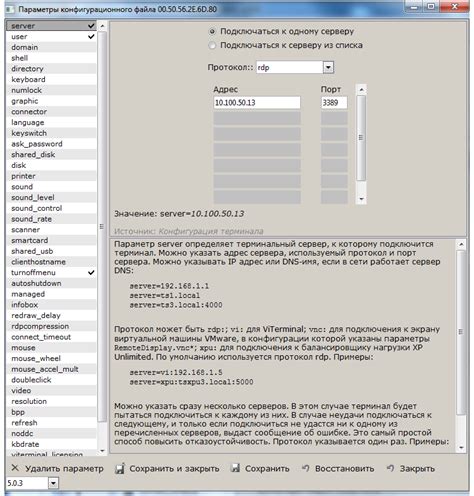Select the ask_password parameter
Image resolution: width=474 pixels, height=496 pixels.
tap(52, 144)
